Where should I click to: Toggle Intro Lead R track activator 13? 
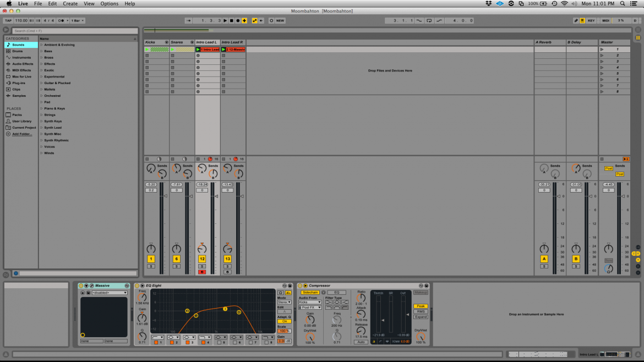click(x=227, y=259)
